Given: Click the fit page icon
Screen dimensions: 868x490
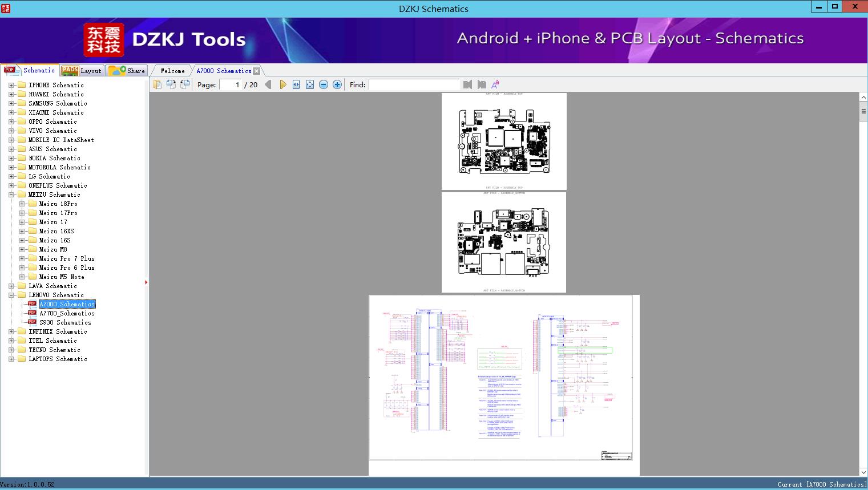Looking at the screenshot, I should [x=310, y=84].
